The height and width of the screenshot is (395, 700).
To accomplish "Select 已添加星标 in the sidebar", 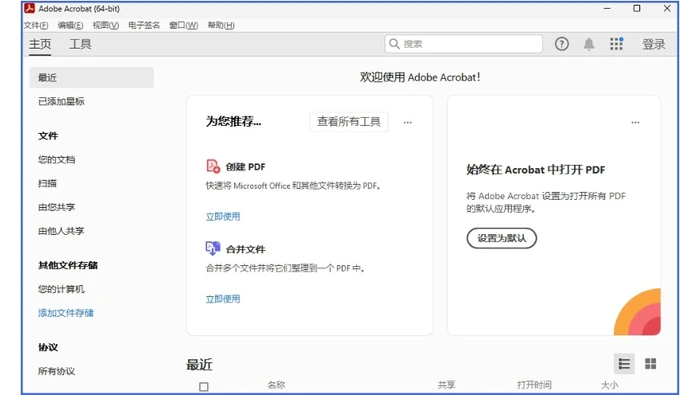I will [61, 101].
